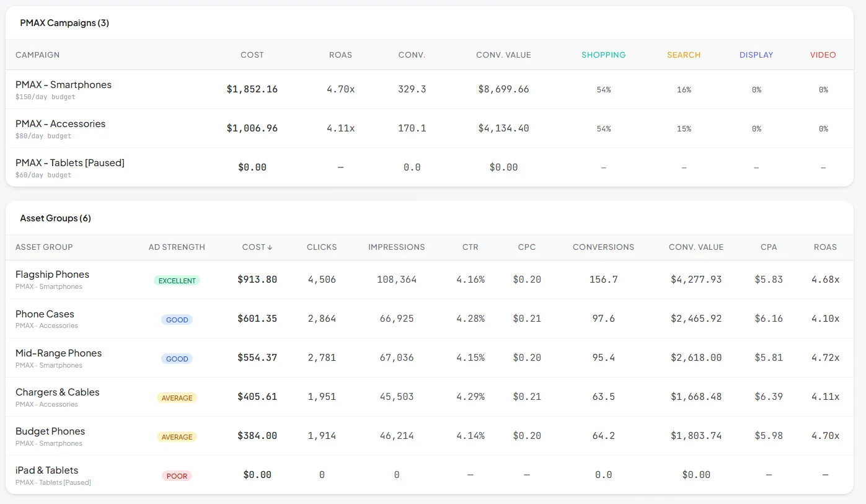Click the $1,006.96 campaign cost value
This screenshot has height=504, width=866.
coord(252,128)
